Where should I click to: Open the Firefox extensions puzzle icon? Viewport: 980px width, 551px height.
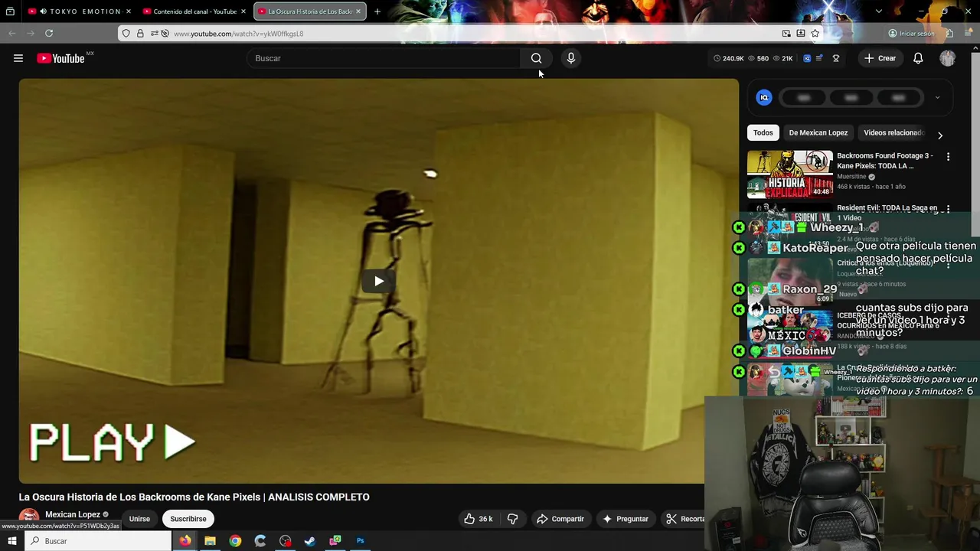tap(949, 34)
